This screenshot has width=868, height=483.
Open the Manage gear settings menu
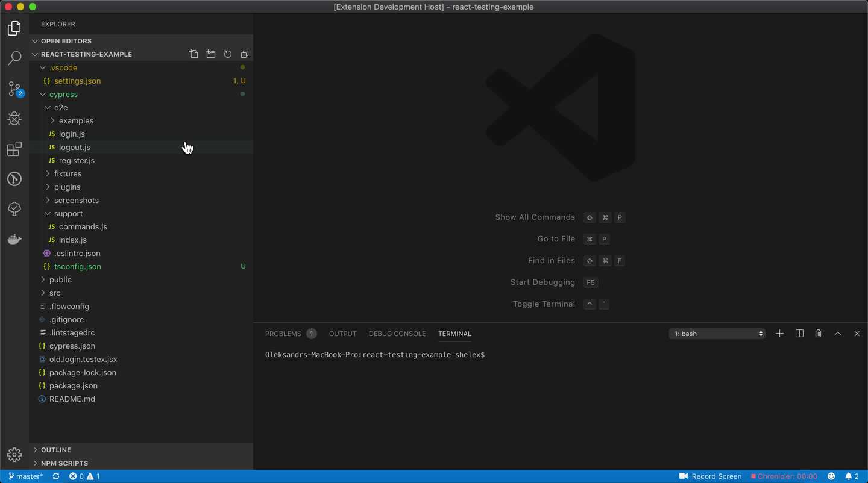tap(14, 455)
